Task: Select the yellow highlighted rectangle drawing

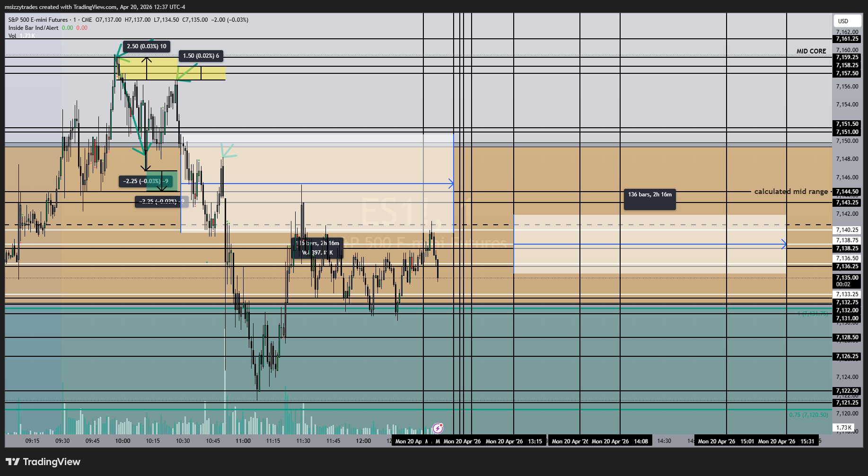Action: coord(171,68)
